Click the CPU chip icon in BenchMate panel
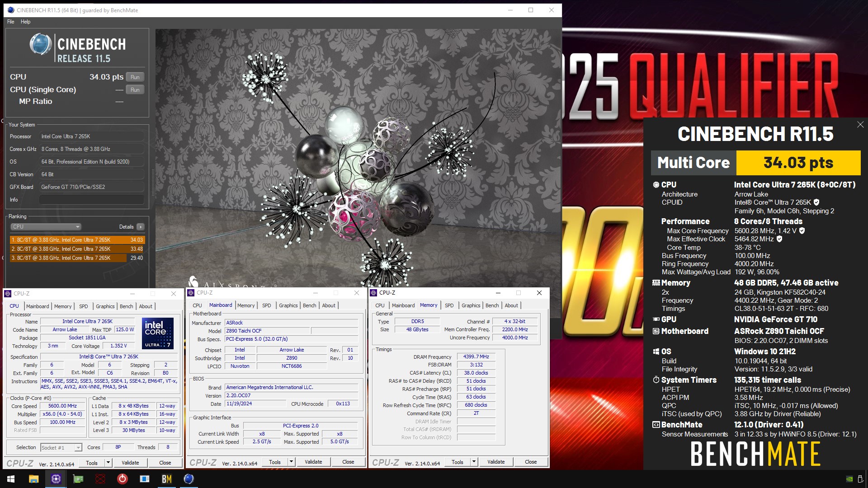Viewport: 868px width, 488px height. coord(656,184)
